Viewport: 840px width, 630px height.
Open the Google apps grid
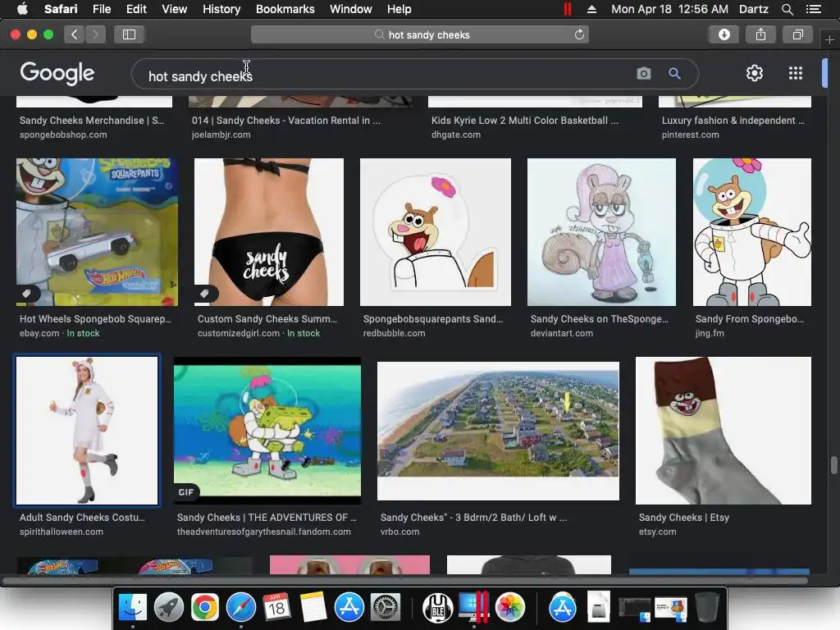796,73
